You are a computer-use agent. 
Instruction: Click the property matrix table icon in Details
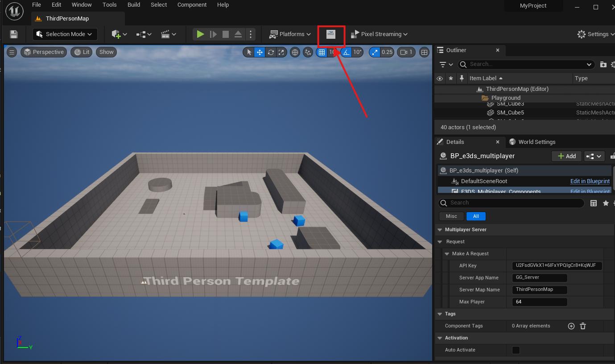[x=594, y=203]
